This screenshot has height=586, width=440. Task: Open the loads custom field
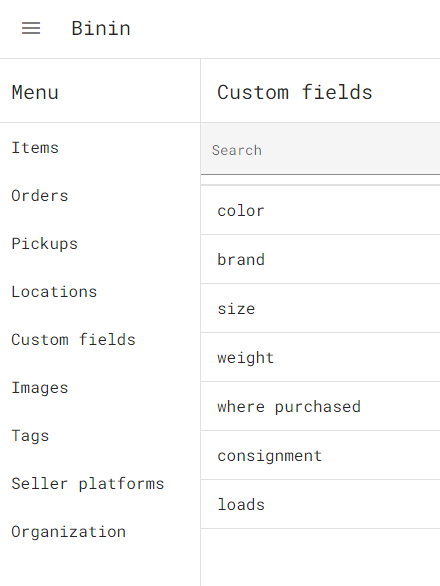(x=320, y=504)
